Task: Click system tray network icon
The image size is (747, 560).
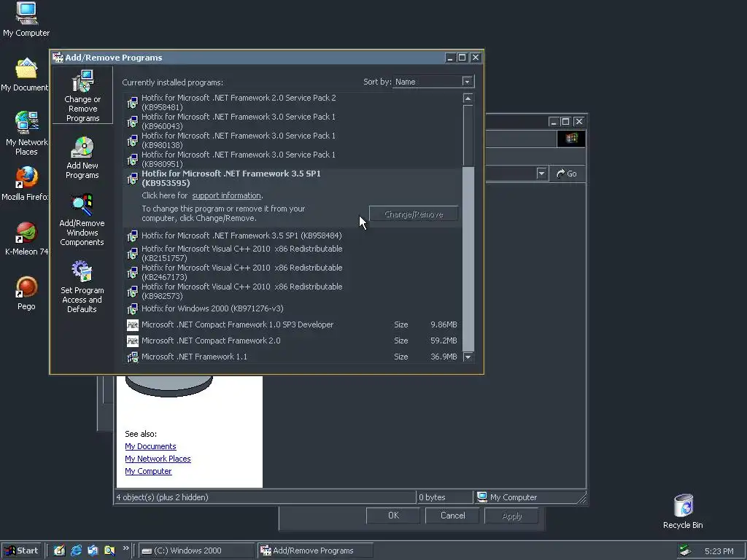Action: 685,551
